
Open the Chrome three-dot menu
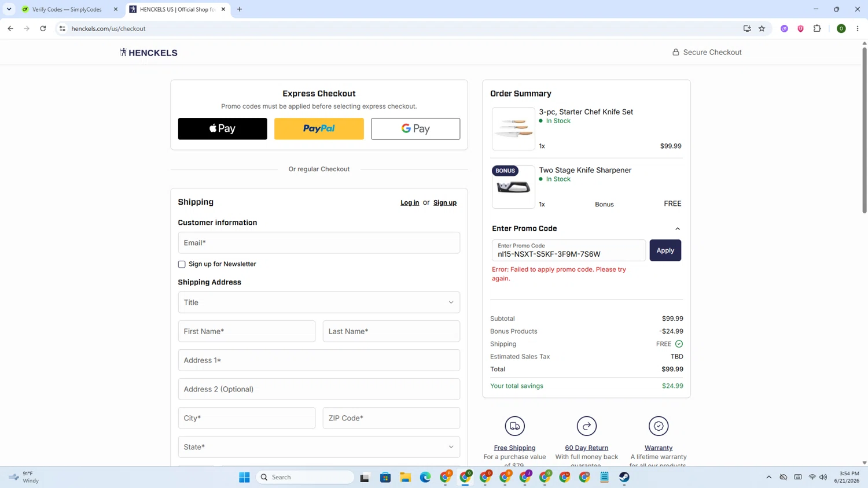pos(858,28)
